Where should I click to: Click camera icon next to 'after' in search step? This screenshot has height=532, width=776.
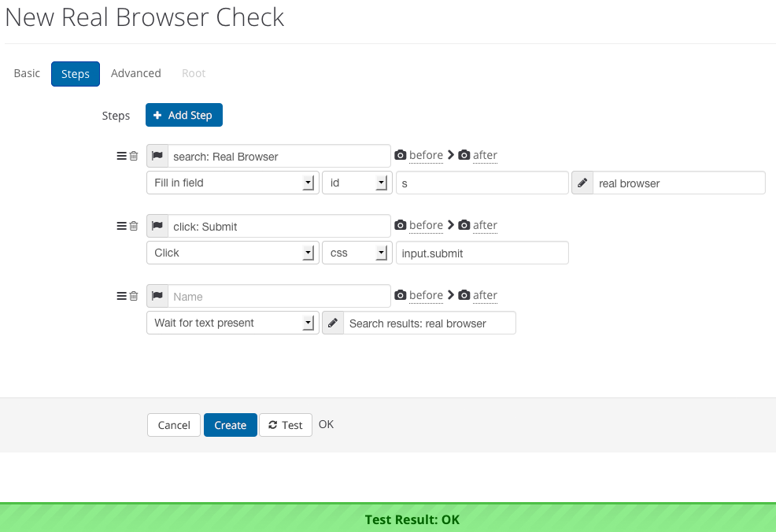coord(464,155)
